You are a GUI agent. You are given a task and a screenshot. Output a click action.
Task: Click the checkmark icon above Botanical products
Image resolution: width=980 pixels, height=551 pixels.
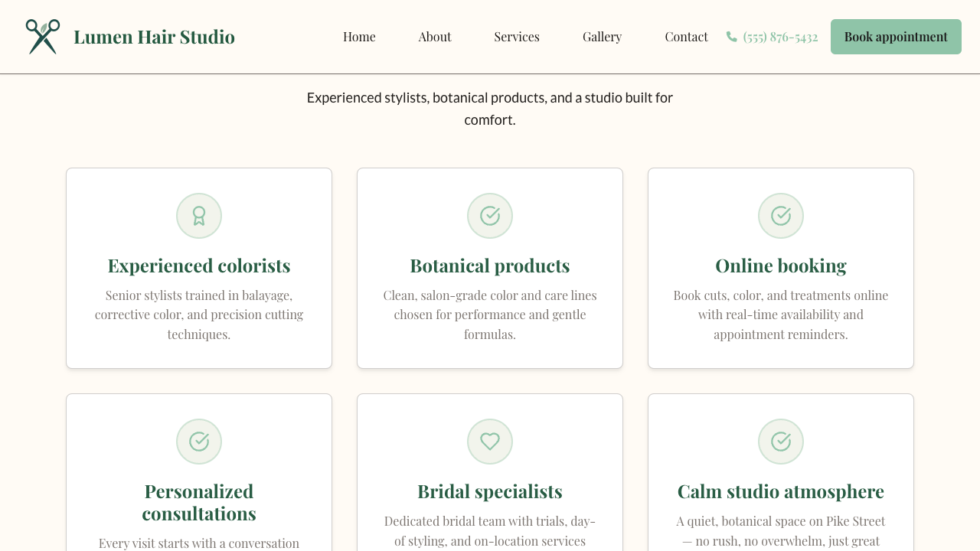coord(490,216)
